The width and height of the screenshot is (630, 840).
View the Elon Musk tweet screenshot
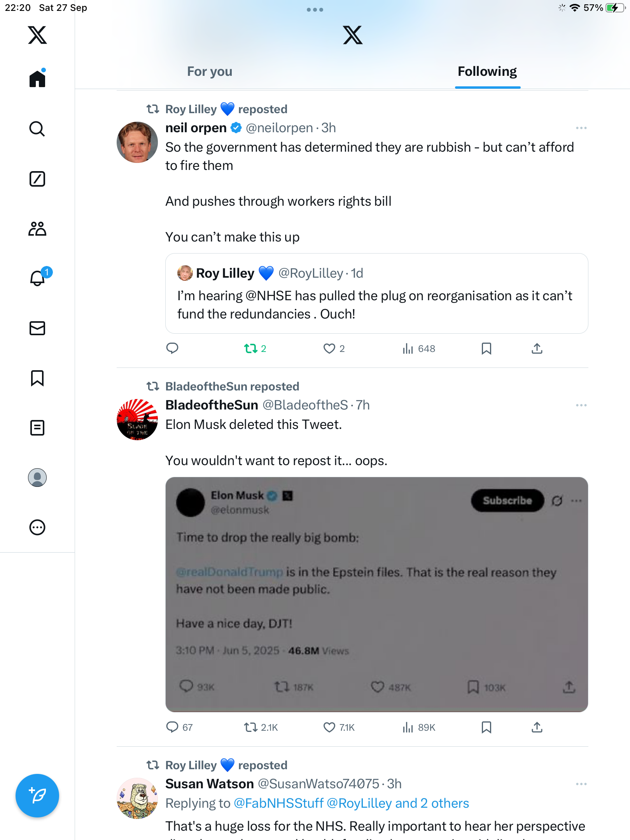(x=376, y=594)
